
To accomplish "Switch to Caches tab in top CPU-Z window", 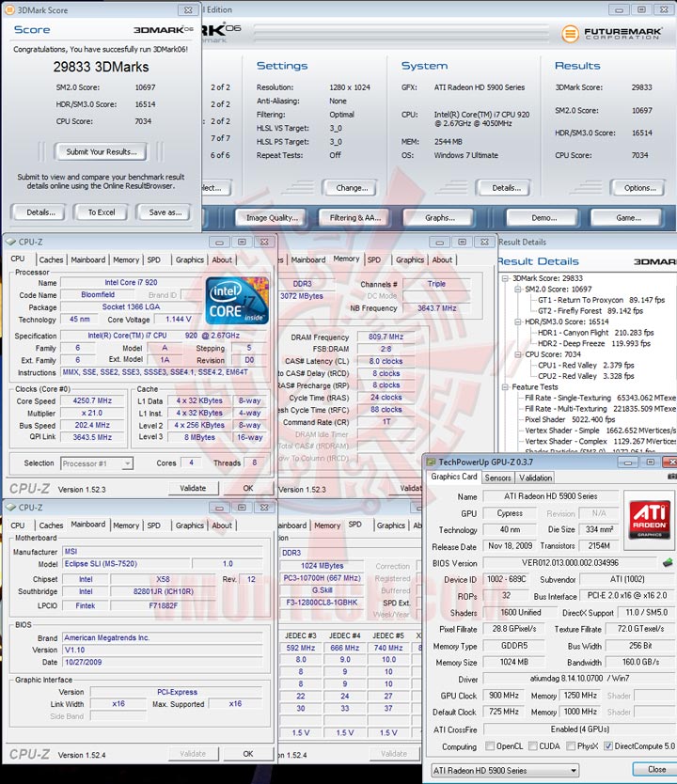I will tap(51, 260).
